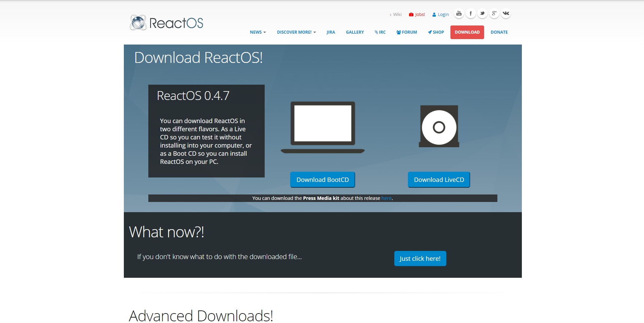This screenshot has height=323, width=644.
Task: Open the SHOP menu item
Action: pos(436,32)
